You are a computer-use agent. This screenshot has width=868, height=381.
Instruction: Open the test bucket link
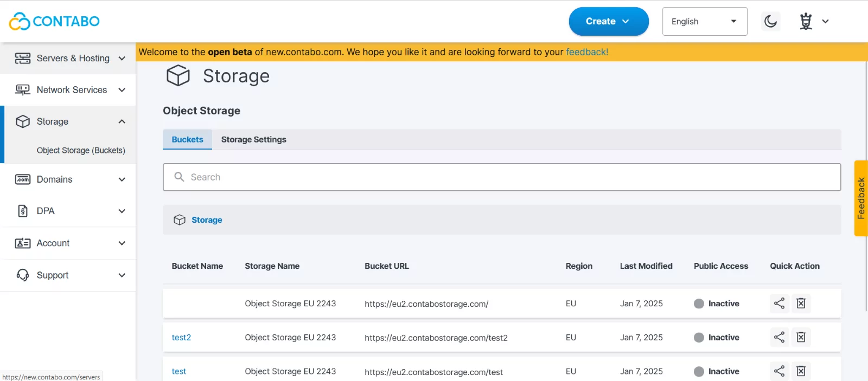[x=178, y=371]
